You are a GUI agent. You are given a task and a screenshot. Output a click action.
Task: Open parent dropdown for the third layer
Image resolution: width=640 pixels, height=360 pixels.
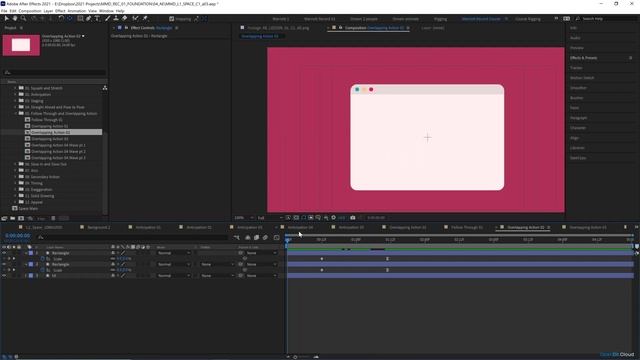click(x=261, y=276)
